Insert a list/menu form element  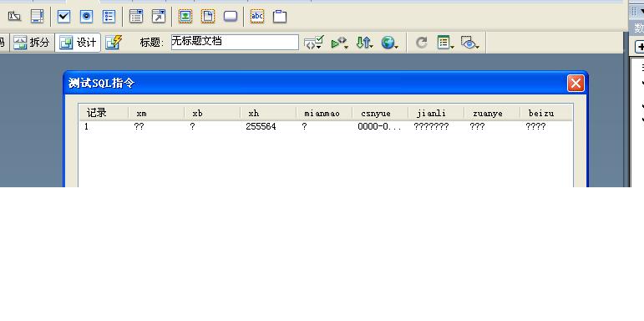[x=136, y=17]
